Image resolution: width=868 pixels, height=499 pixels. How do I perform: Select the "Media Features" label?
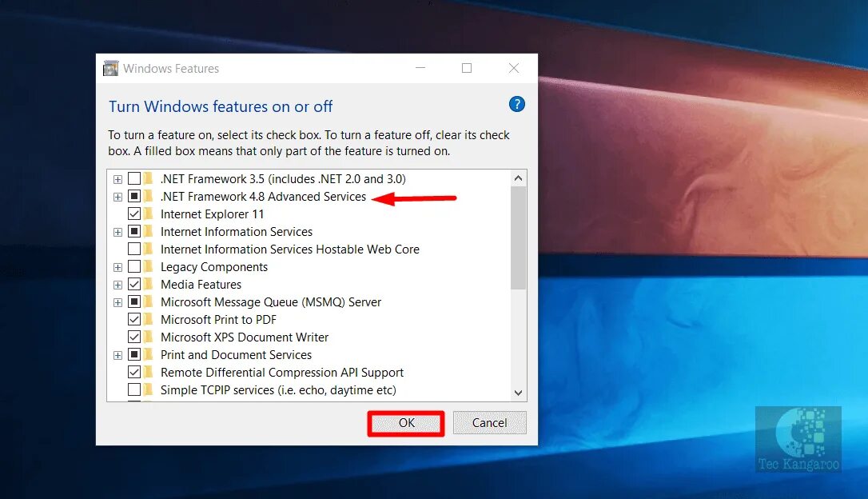click(x=201, y=284)
